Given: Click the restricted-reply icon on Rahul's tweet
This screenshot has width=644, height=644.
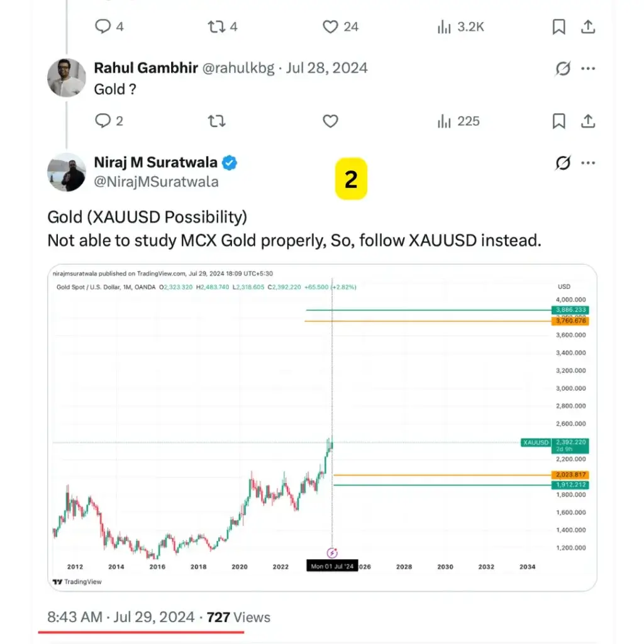Looking at the screenshot, I should point(562,68).
